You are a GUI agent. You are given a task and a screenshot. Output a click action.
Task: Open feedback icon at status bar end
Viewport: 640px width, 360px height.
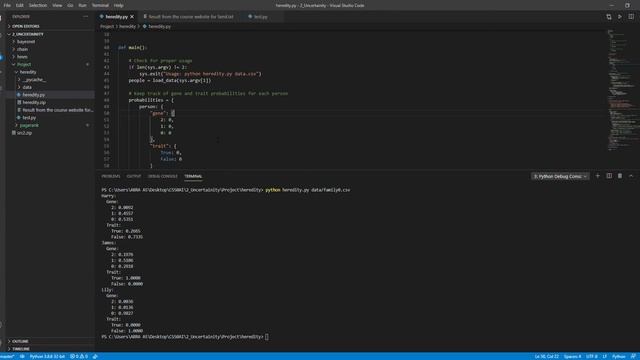pos(633,356)
